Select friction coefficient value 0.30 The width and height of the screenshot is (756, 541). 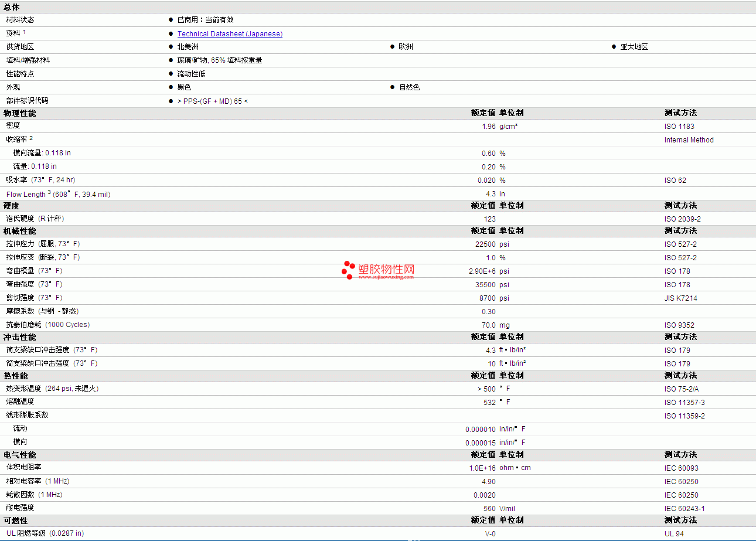tap(489, 312)
